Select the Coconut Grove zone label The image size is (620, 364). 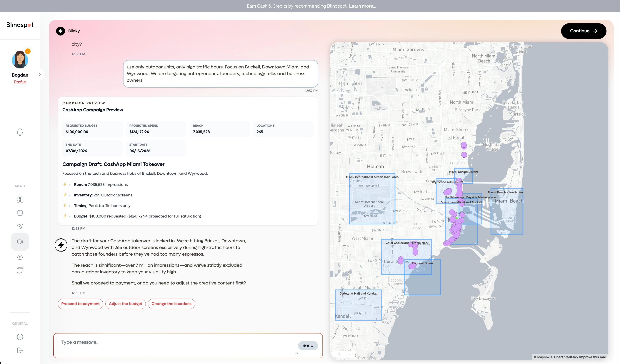[422, 263]
